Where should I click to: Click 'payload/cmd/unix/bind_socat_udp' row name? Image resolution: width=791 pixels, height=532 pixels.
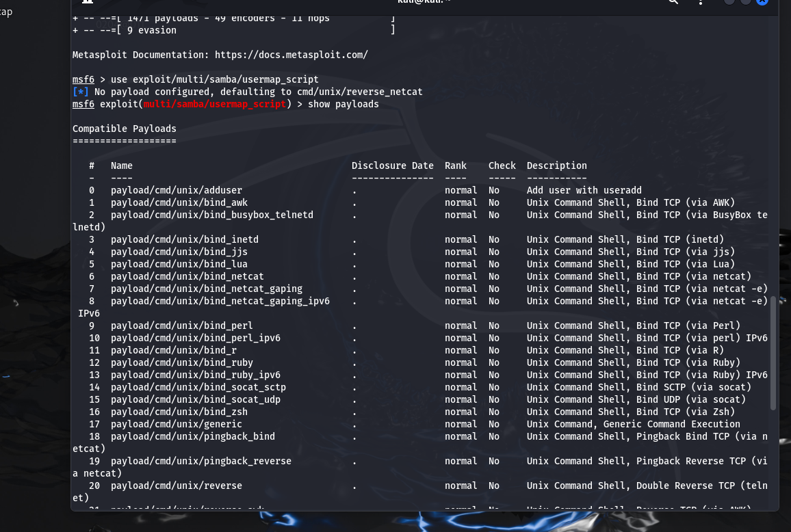pos(195,399)
